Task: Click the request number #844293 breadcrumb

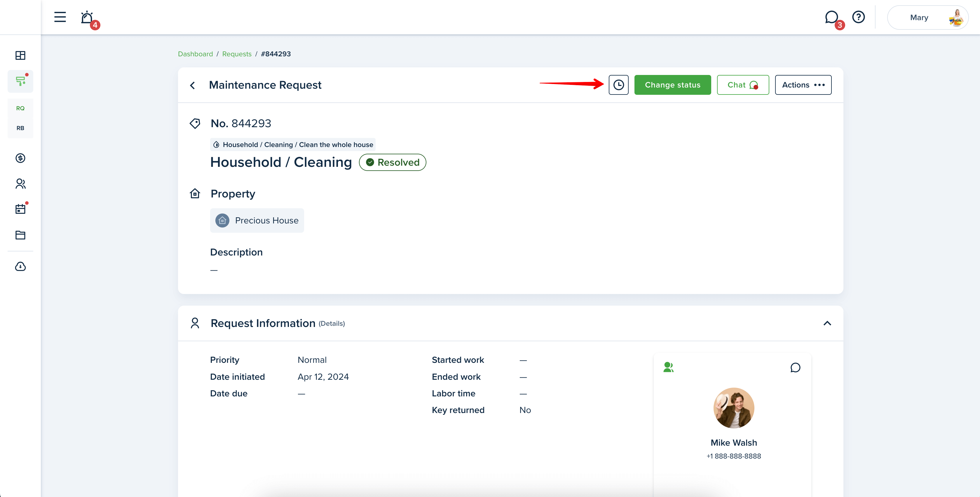Action: pos(276,54)
